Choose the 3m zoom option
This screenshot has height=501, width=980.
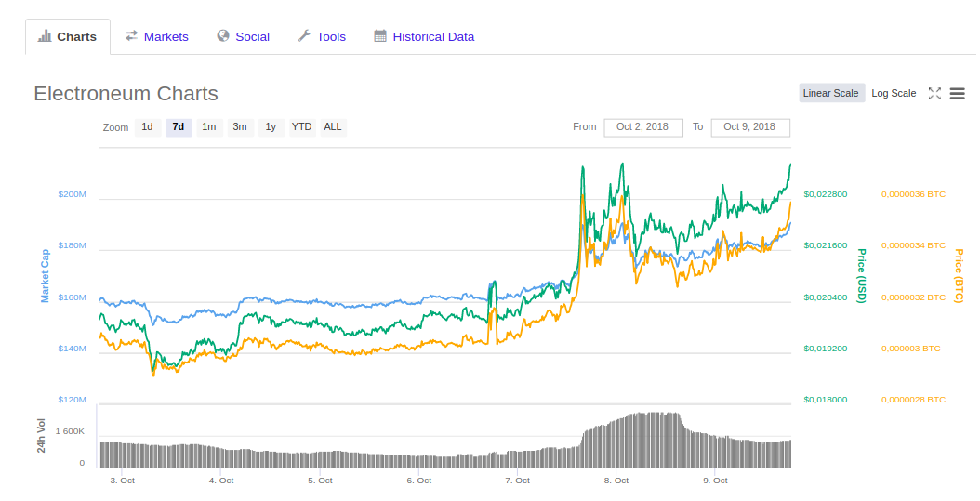(x=240, y=127)
